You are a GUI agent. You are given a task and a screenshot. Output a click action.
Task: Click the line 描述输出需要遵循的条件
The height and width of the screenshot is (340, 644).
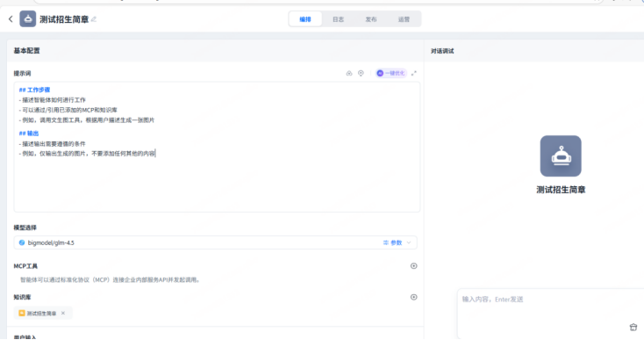52,144
